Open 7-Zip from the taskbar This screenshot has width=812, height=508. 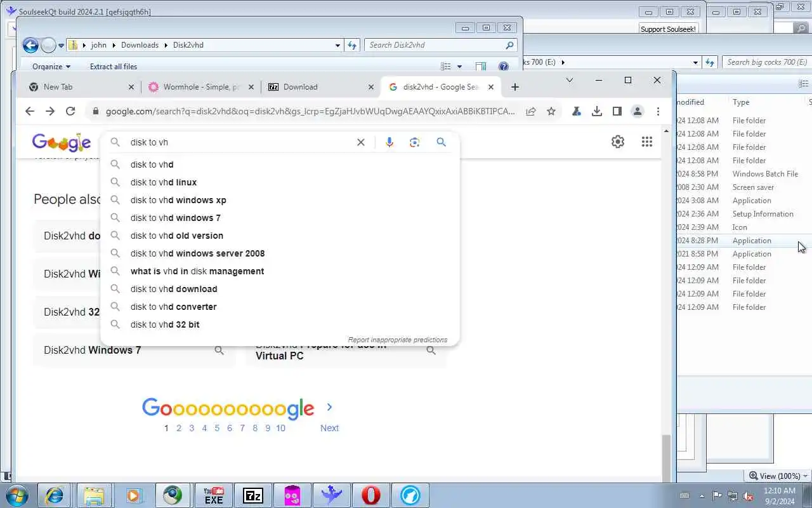(253, 495)
